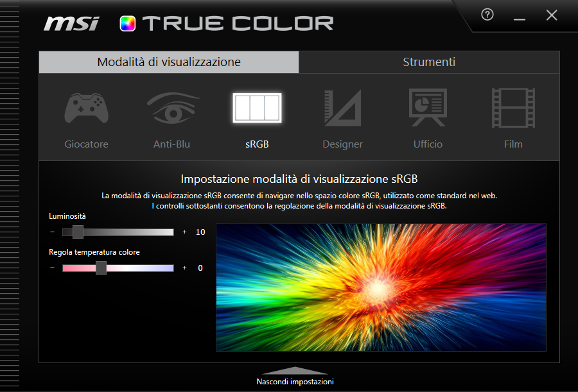
Task: Open the help question mark
Action: [x=487, y=14]
